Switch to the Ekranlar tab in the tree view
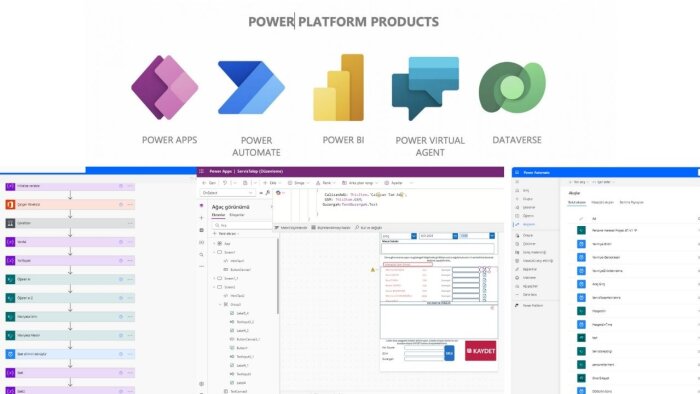Image resolution: width=700 pixels, height=394 pixels. tap(218, 215)
